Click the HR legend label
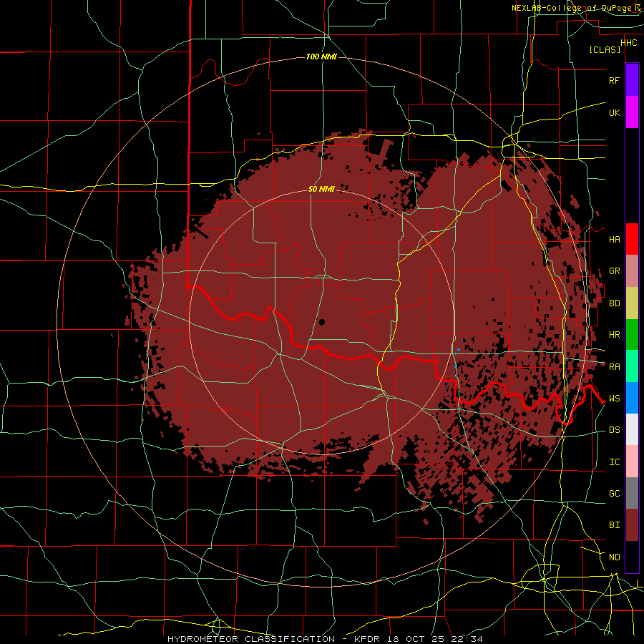This screenshot has width=644, height=644. 614,335
